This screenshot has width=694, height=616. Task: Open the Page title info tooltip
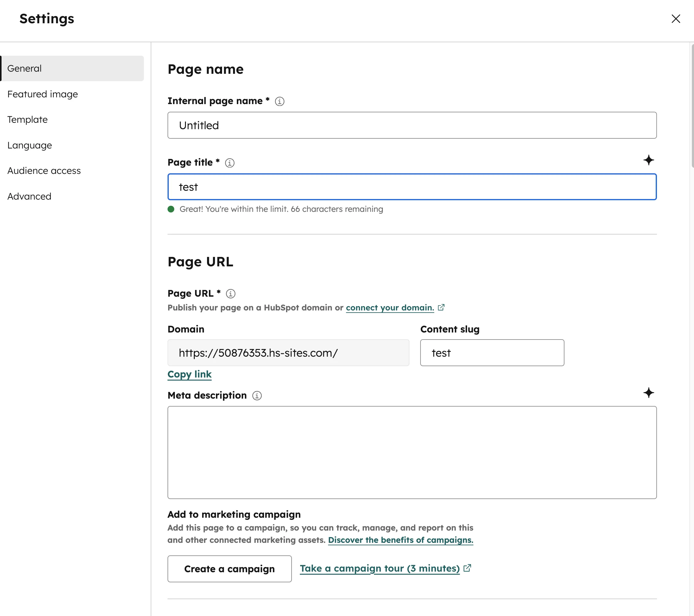pyautogui.click(x=229, y=163)
